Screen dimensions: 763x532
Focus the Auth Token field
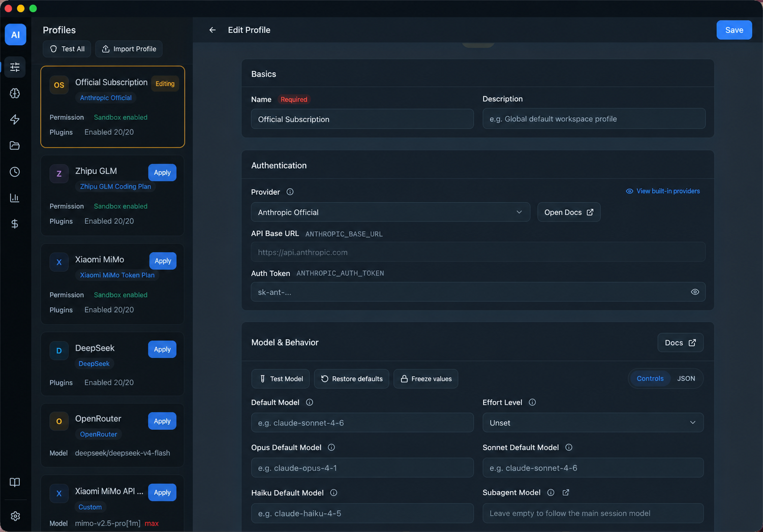[x=478, y=292]
